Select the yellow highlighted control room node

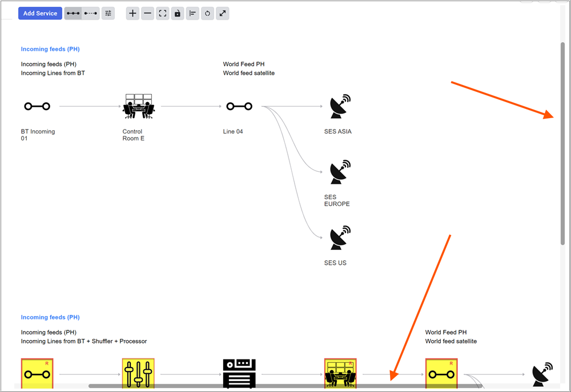click(x=340, y=373)
